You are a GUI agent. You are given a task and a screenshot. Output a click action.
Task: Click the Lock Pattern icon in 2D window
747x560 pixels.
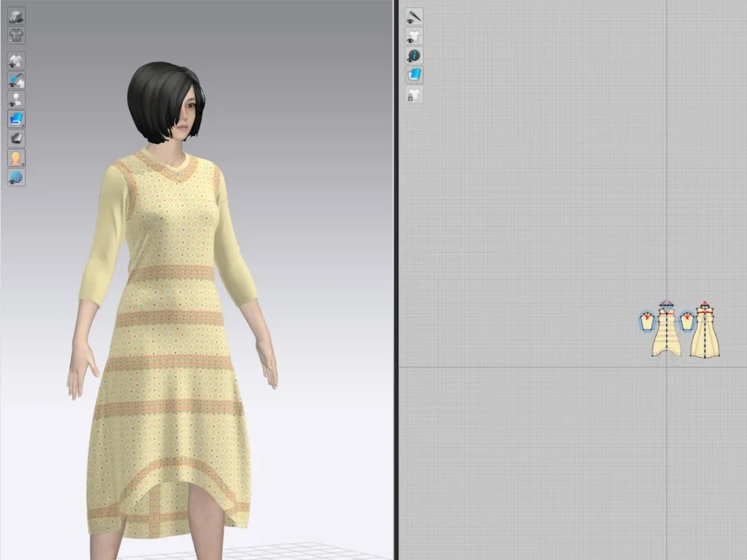click(415, 95)
